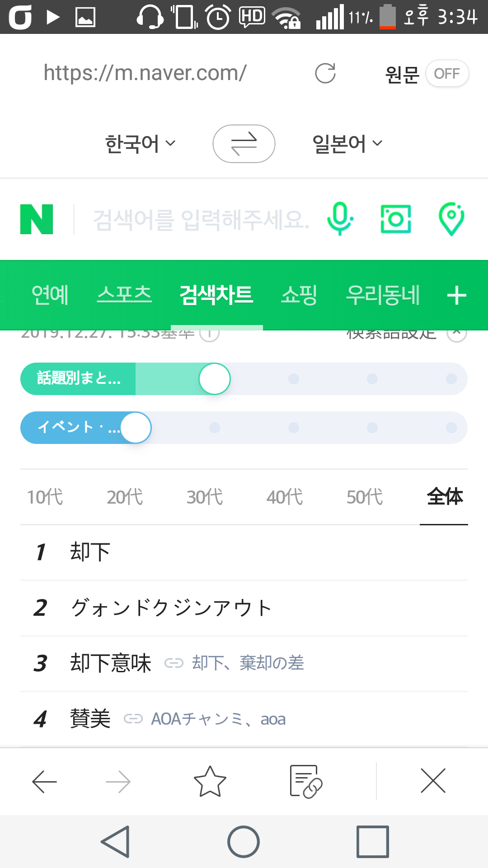The height and width of the screenshot is (868, 488).
Task: Toggle the 원문 OFF switch
Action: pos(446,73)
